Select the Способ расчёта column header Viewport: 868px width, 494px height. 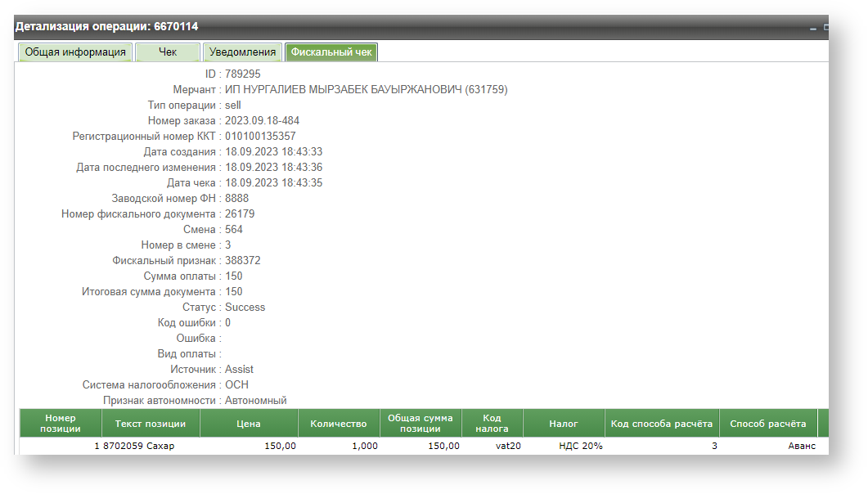tap(767, 424)
